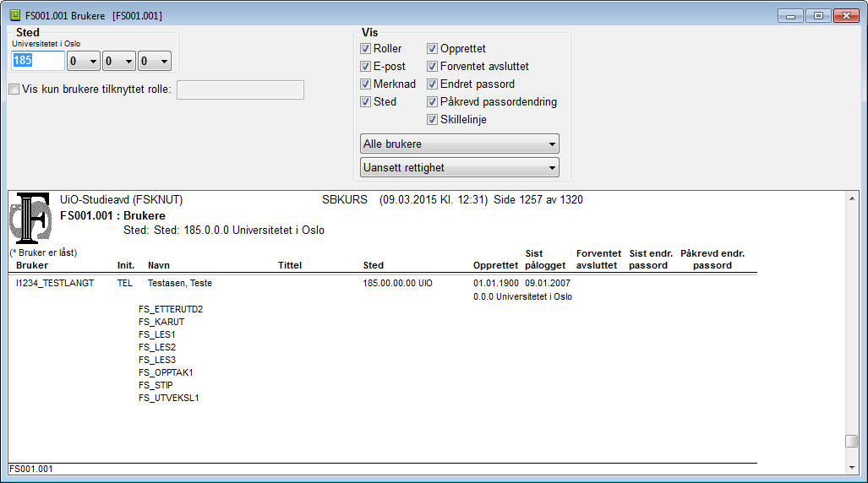Click the Sist pålogget column header

click(545, 259)
